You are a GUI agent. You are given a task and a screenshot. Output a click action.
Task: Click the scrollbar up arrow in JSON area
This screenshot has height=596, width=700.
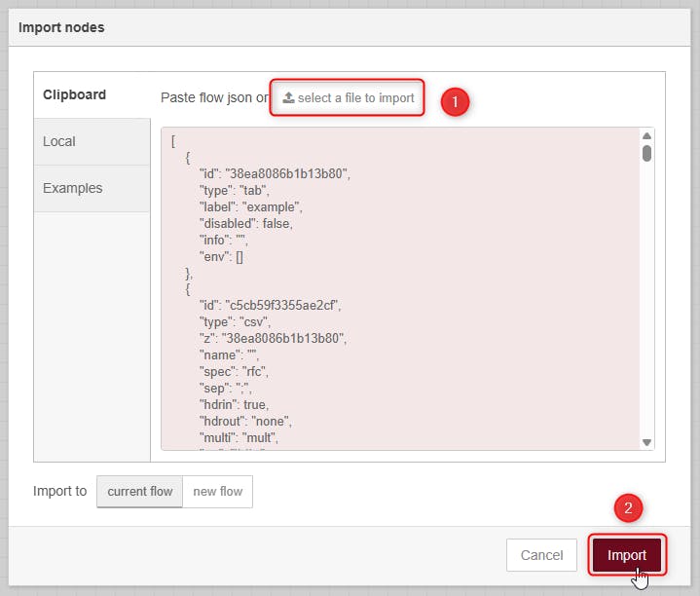646,136
